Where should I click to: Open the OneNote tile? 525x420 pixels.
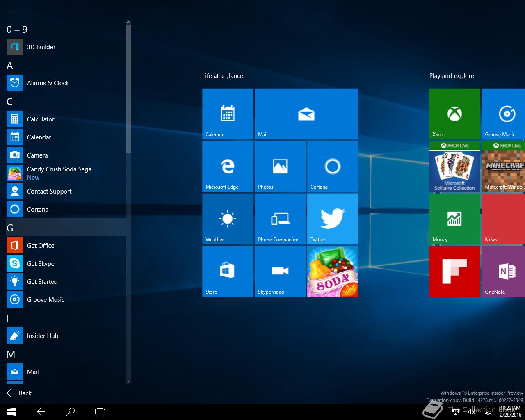503,272
